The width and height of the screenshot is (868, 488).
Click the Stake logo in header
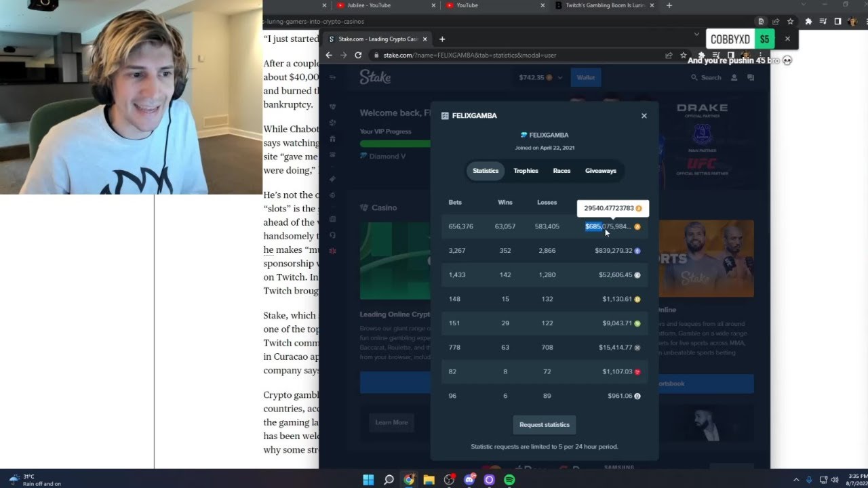pyautogui.click(x=375, y=77)
